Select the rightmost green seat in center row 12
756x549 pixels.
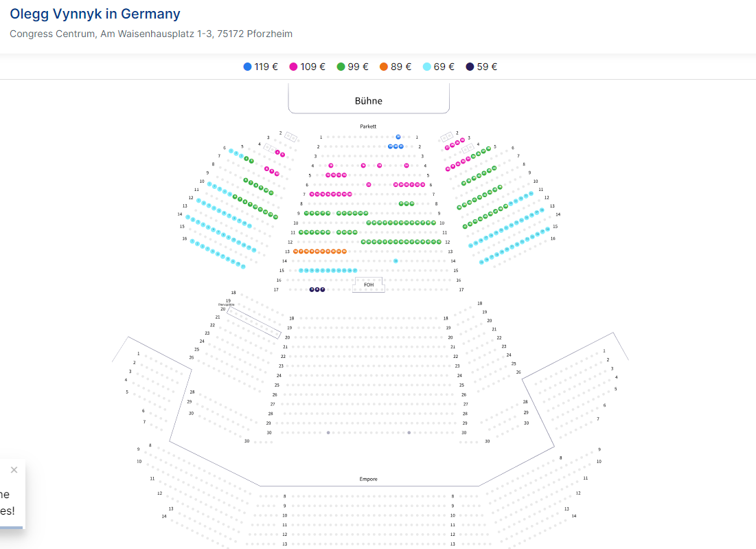click(439, 242)
